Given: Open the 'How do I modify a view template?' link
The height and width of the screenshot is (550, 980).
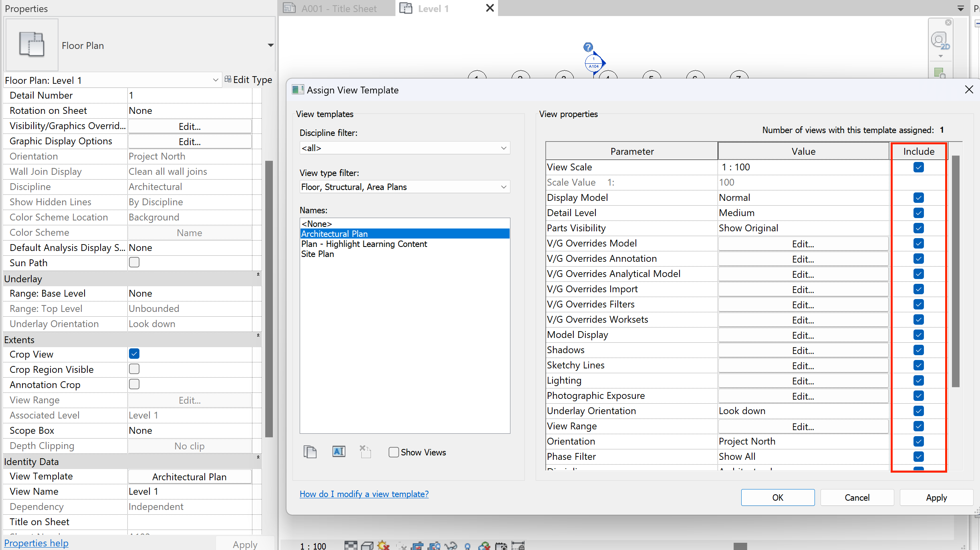Looking at the screenshot, I should [x=364, y=494].
